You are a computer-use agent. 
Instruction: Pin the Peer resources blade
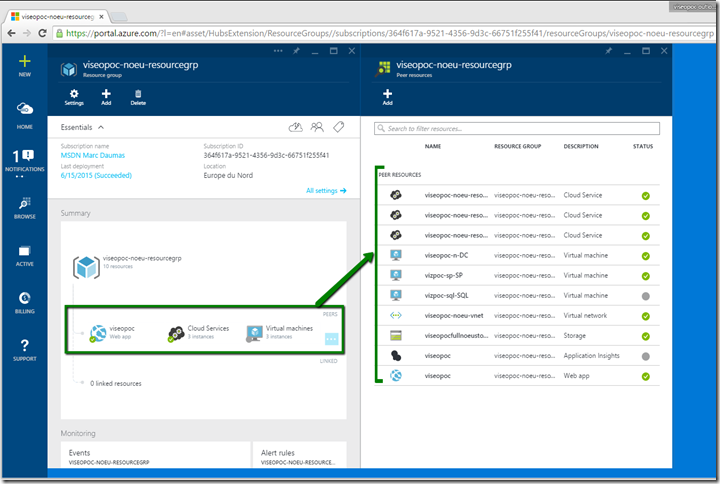(x=609, y=51)
